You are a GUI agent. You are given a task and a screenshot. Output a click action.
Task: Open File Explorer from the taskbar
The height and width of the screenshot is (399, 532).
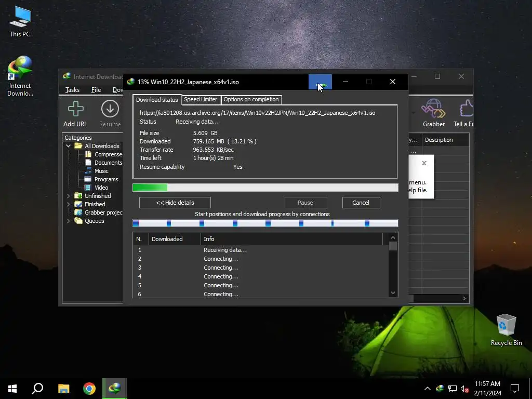point(63,389)
